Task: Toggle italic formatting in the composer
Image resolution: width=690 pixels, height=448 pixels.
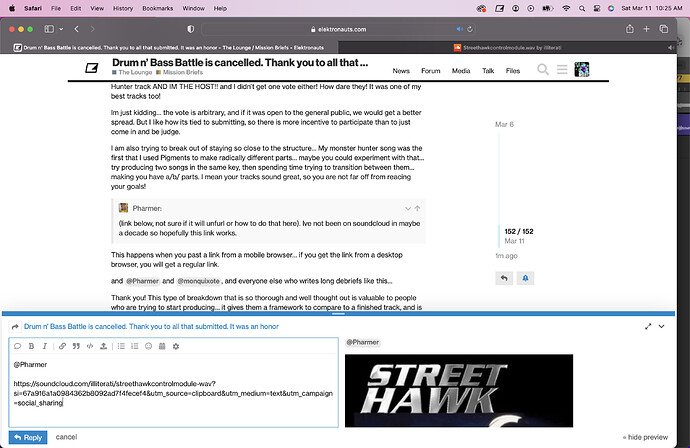Action: (44, 346)
